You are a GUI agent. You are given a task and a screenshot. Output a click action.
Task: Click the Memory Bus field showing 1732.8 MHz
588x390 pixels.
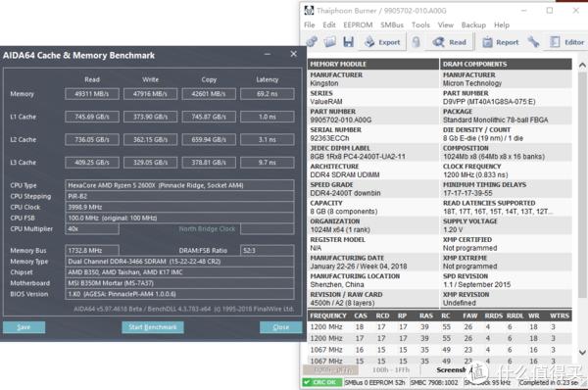pyautogui.click(x=92, y=251)
